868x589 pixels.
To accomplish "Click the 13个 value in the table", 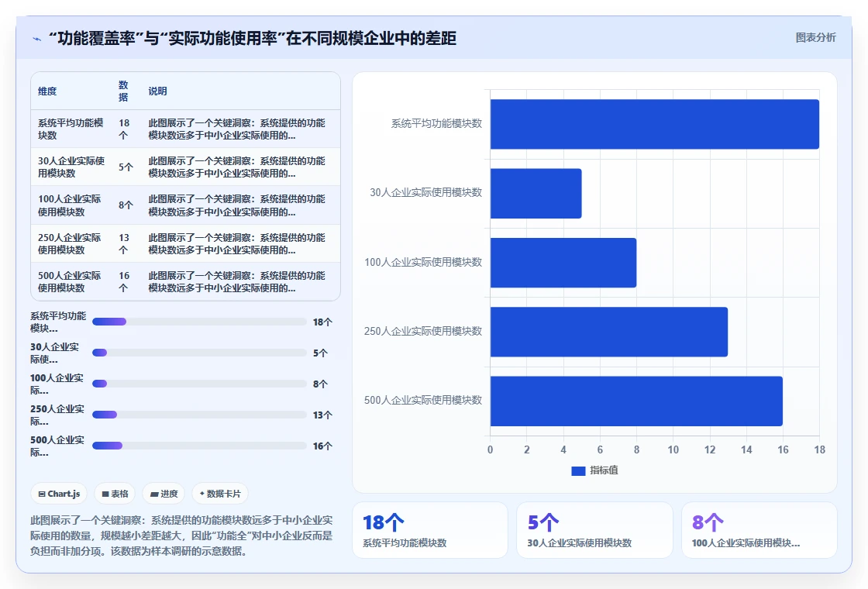I will point(124,243).
